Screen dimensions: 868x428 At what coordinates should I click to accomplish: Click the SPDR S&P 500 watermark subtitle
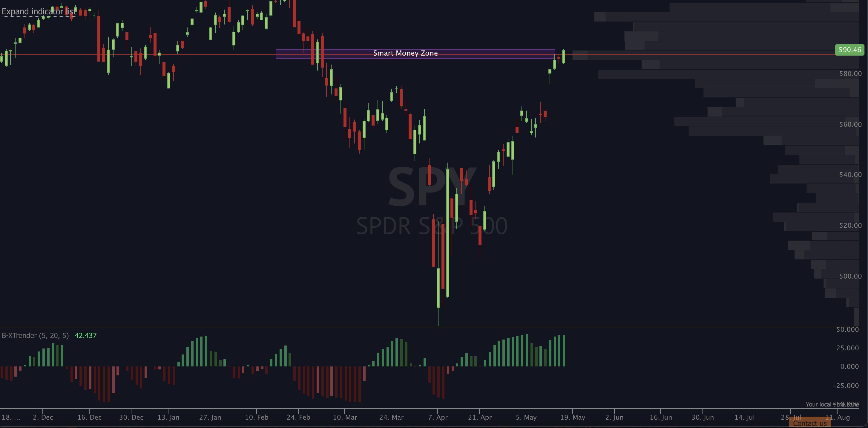coord(432,226)
